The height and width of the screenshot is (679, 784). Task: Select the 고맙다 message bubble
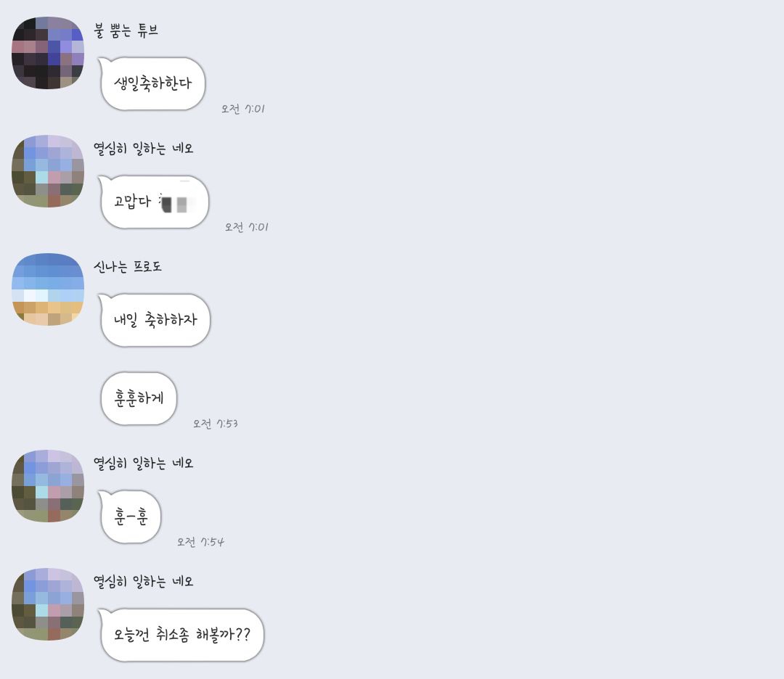(x=153, y=202)
